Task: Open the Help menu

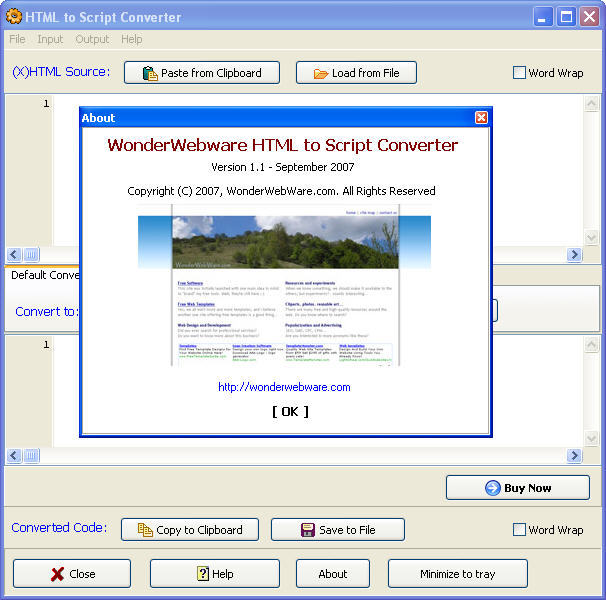Action: point(131,39)
